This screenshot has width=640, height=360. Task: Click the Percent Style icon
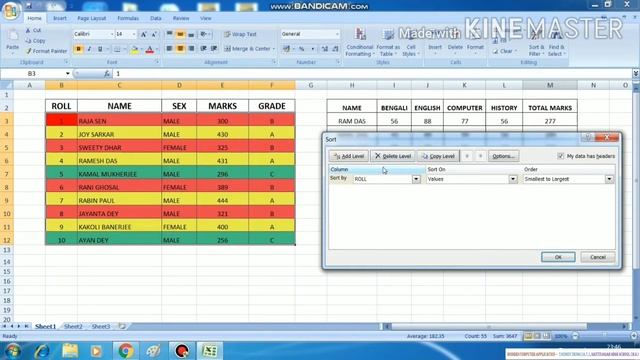click(x=302, y=49)
